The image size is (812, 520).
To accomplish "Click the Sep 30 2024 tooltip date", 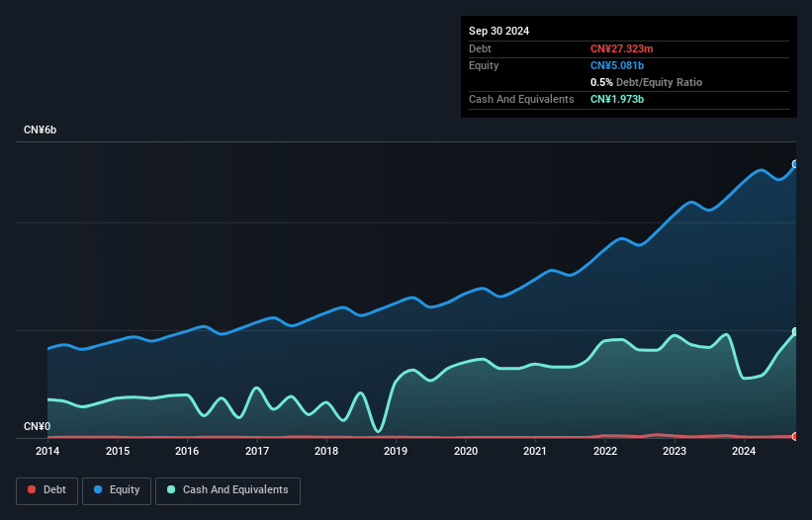I will pos(498,31).
